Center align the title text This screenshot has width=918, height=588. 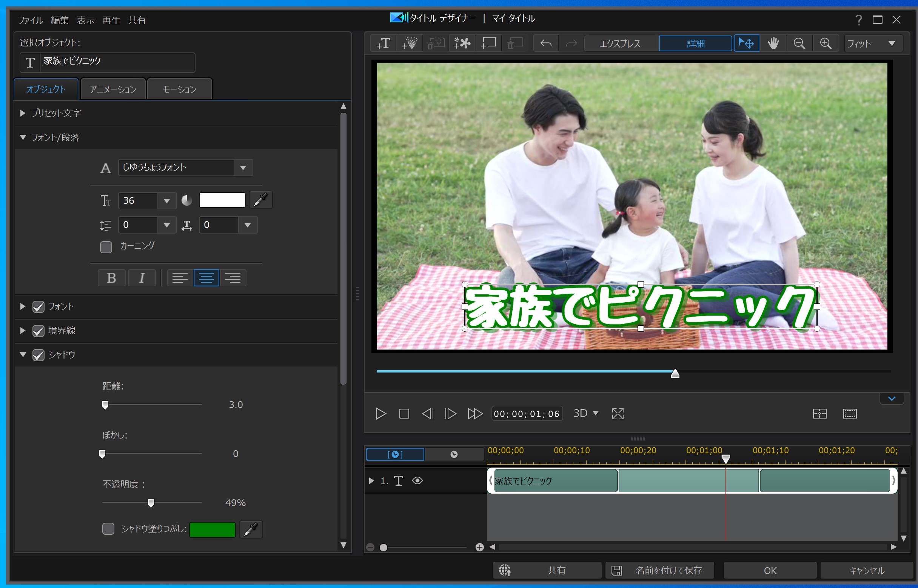tap(206, 277)
